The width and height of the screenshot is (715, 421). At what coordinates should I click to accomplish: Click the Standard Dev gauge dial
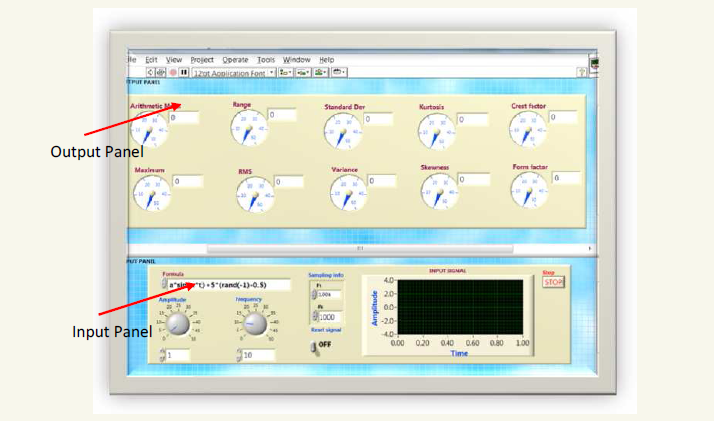click(x=342, y=131)
